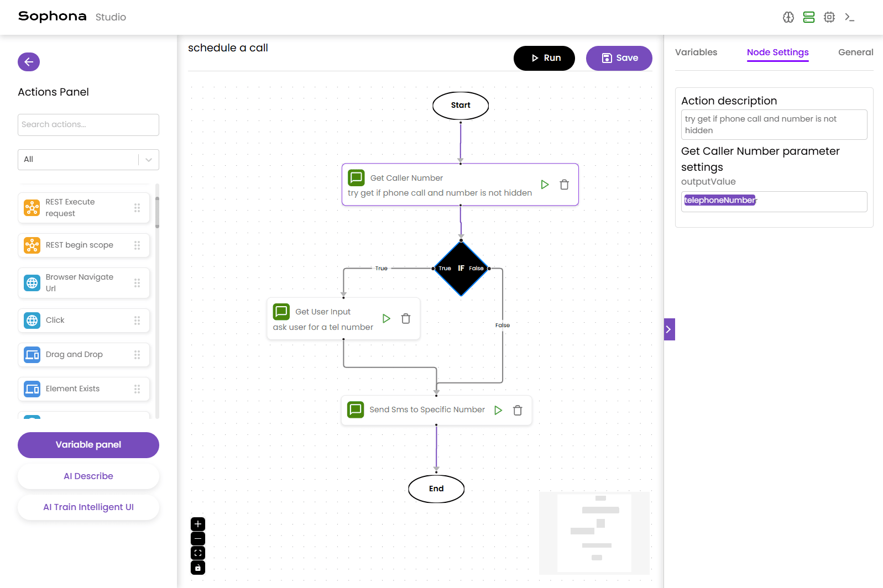Select the Send Sms node chat icon
Viewport: 883px width, 588px height.
pos(356,410)
